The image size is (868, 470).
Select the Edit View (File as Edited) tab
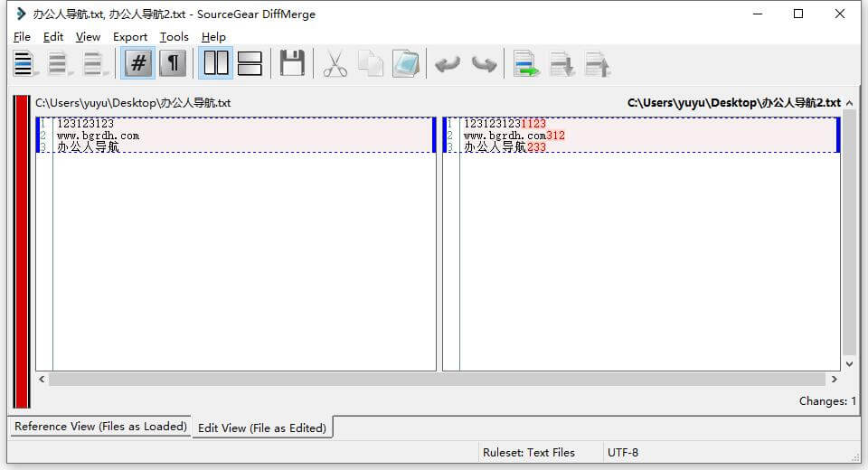262,428
